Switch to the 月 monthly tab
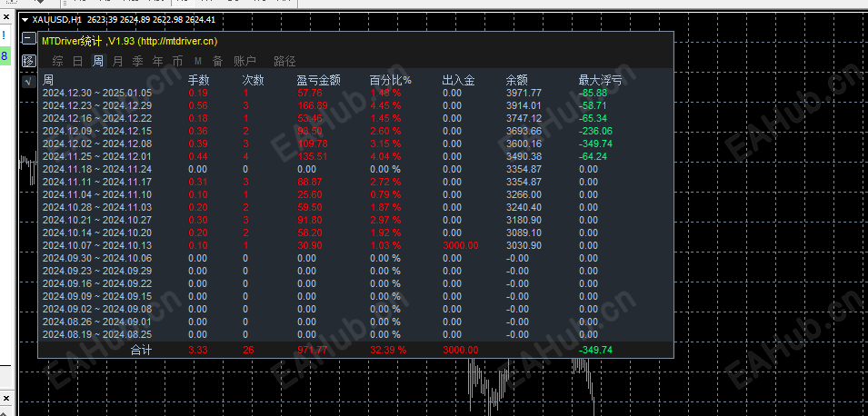 117,61
